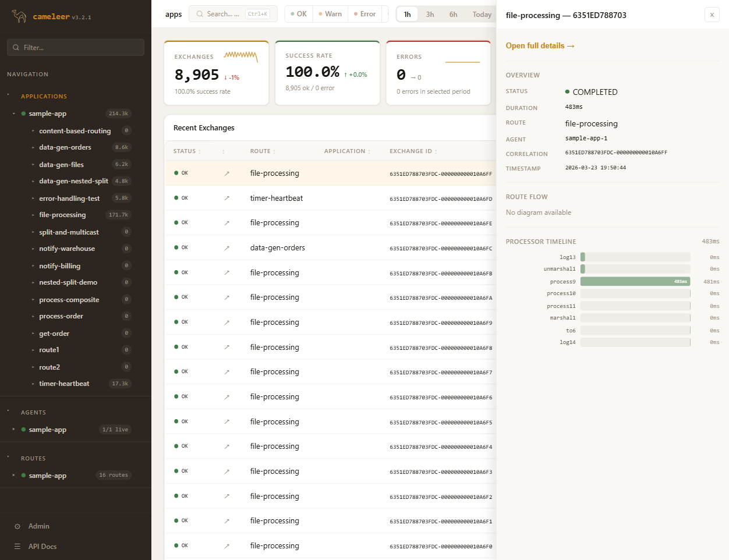Expand the file-processing route in sidebar
The width and height of the screenshot is (729, 560).
[x=33, y=215]
